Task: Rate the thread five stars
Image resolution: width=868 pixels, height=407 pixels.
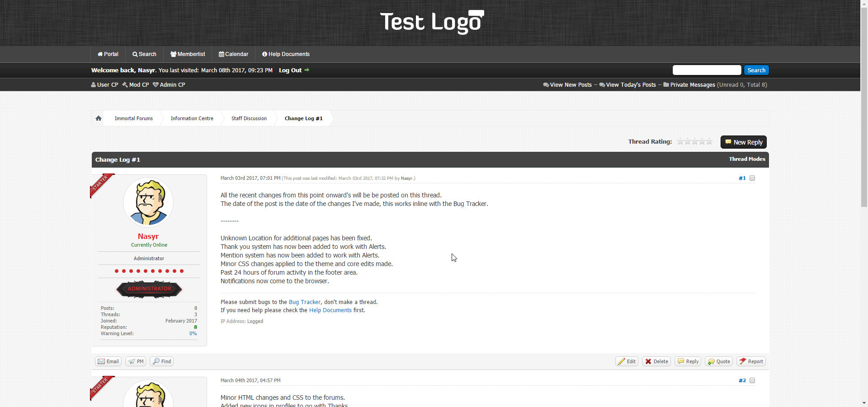Action: (709, 142)
